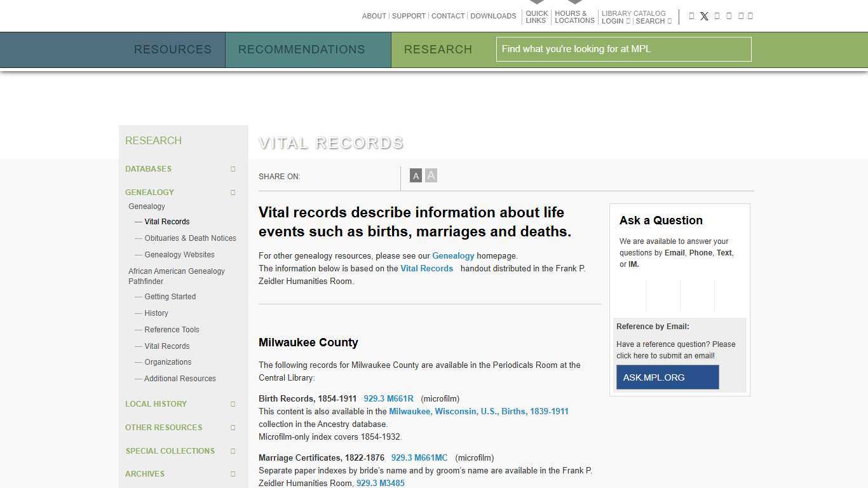Open the Hours & Locations dropdown

pos(574,17)
